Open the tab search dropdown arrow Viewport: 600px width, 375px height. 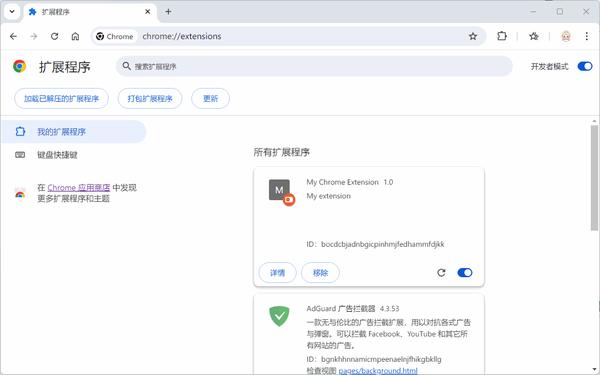coord(12,11)
